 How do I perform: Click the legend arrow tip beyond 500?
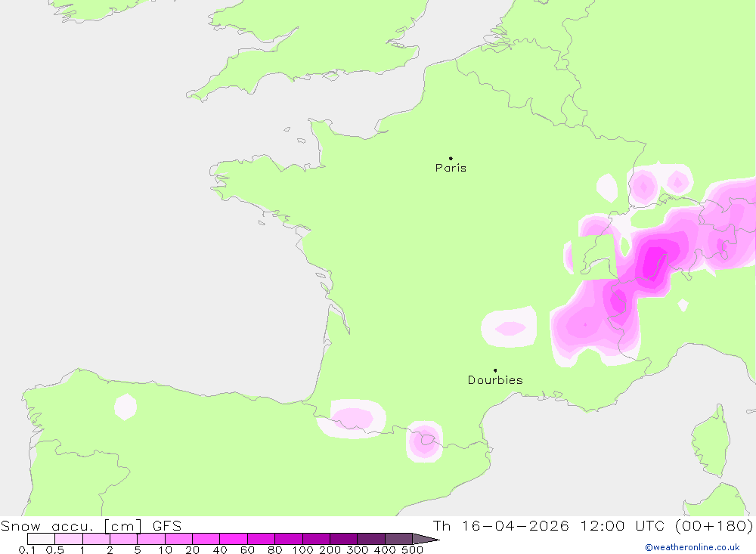point(426,539)
